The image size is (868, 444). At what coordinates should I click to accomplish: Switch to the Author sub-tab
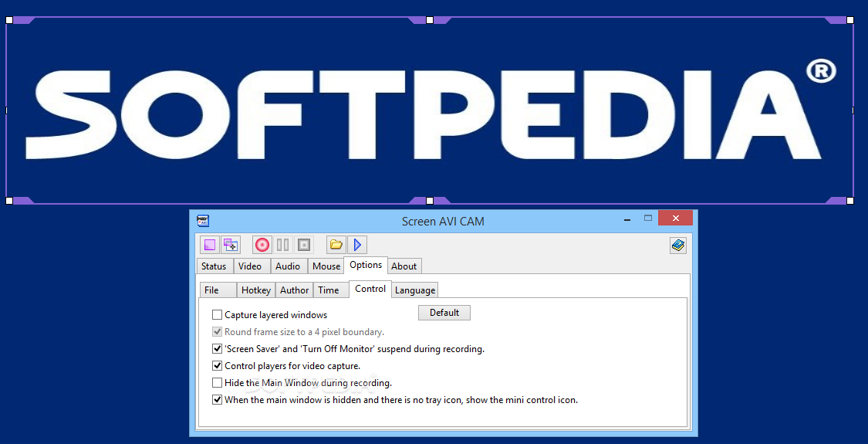coord(295,290)
